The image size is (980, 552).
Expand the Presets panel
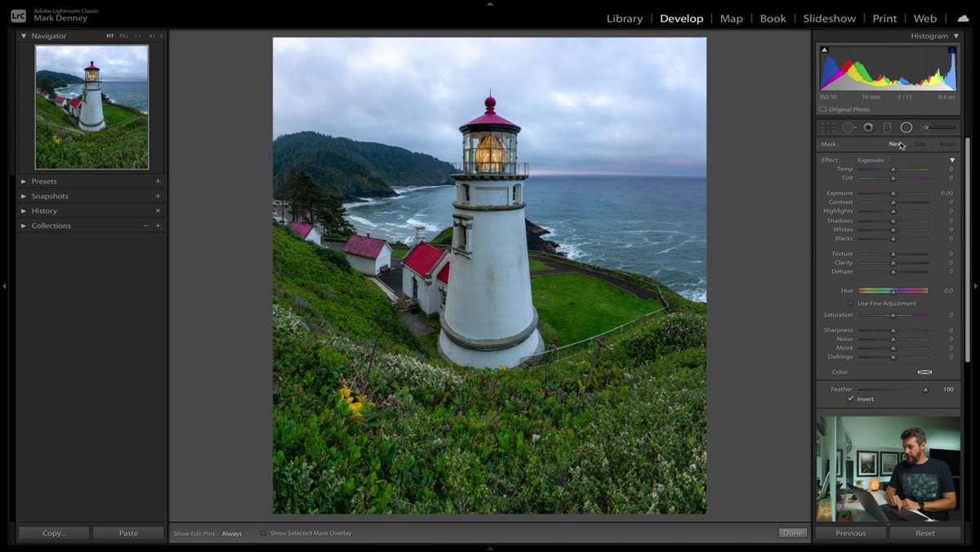24,181
